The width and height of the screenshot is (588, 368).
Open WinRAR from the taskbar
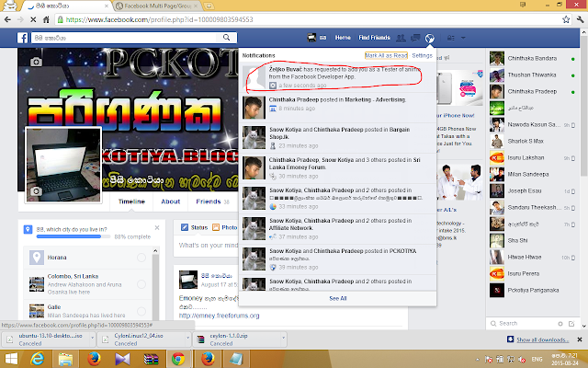151,359
